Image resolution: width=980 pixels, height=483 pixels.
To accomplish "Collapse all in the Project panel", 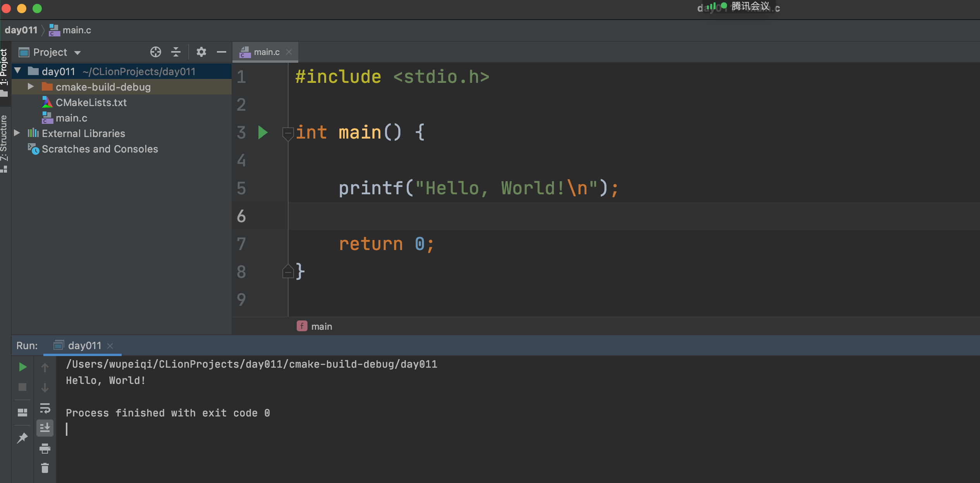I will [176, 52].
